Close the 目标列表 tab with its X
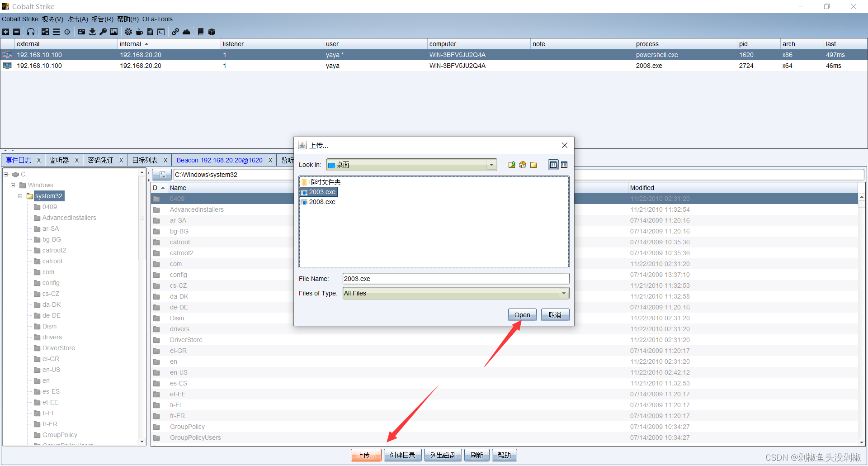 165,160
